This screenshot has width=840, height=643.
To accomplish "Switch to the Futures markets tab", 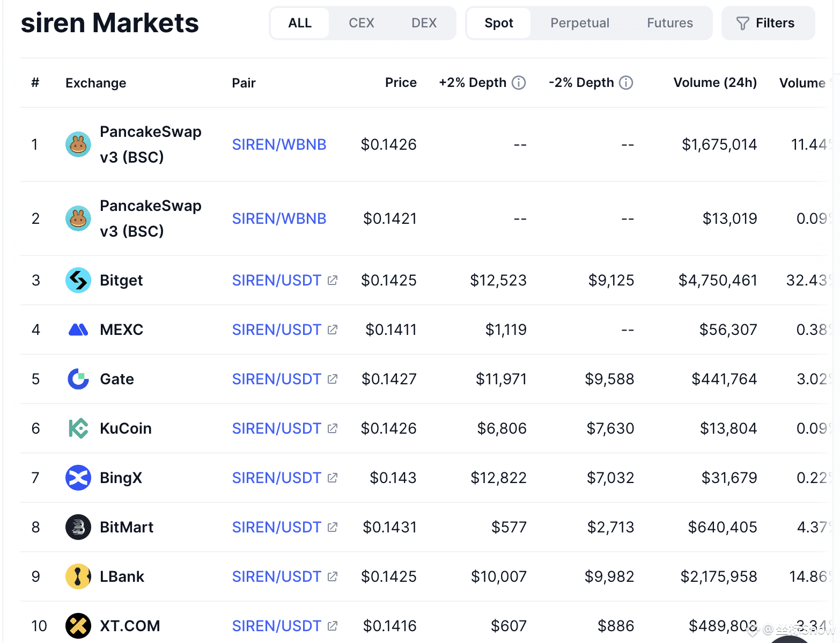I will click(x=669, y=23).
